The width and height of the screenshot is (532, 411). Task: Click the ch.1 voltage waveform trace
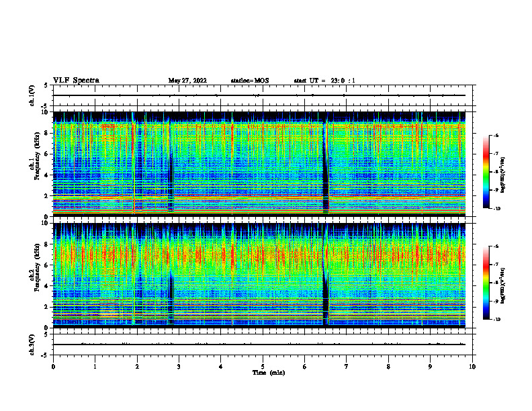point(259,95)
